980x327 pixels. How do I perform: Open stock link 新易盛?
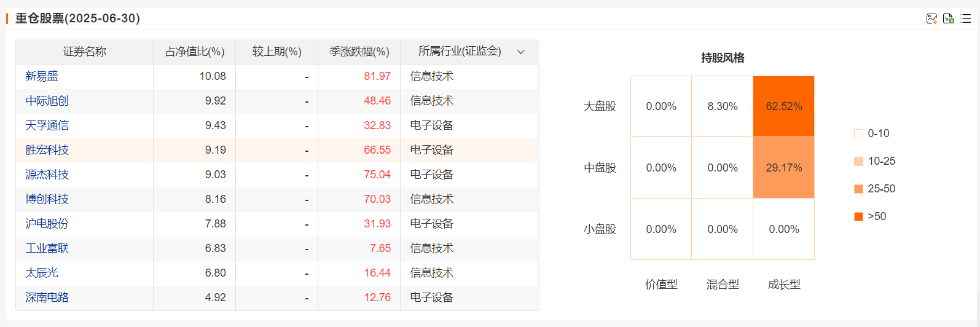click(x=42, y=76)
